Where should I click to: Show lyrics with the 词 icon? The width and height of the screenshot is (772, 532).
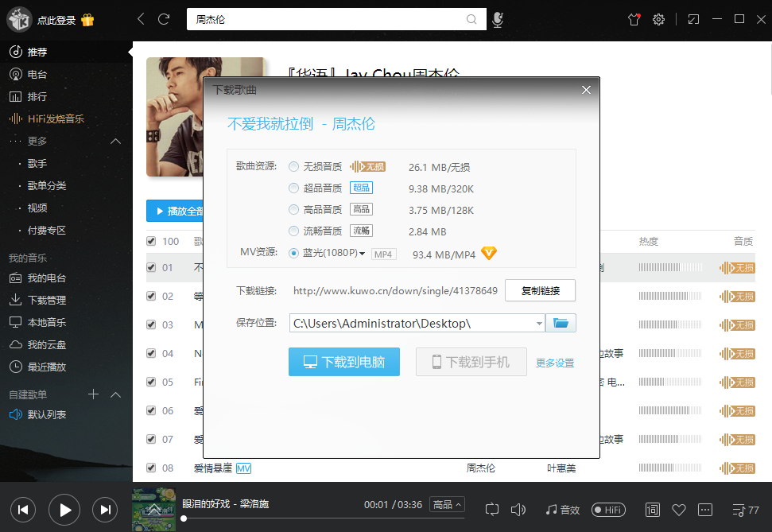tap(653, 510)
